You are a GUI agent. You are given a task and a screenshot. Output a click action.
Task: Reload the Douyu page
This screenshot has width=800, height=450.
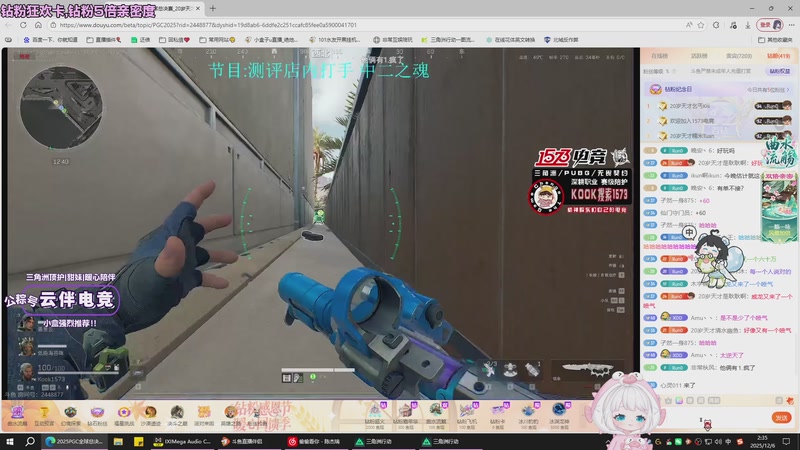tap(23, 25)
